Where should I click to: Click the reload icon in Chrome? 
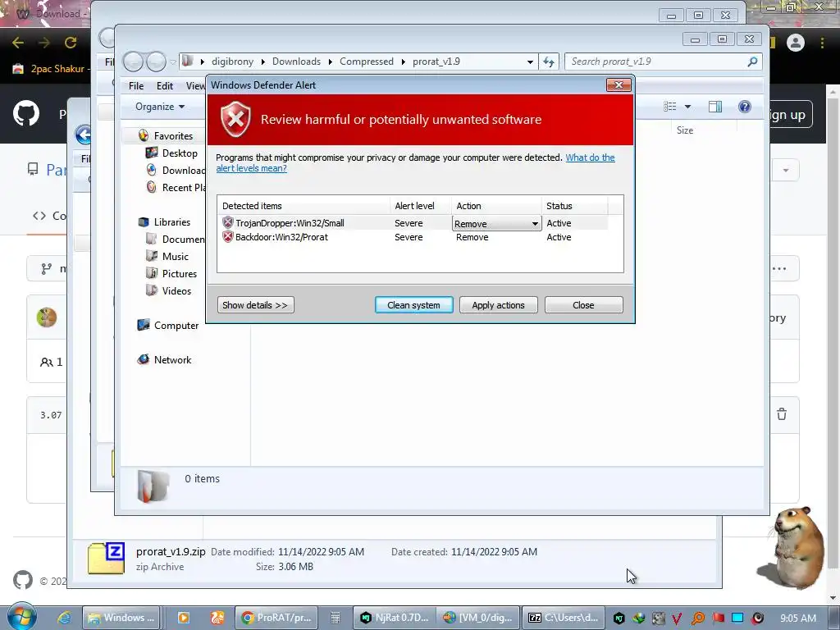[71, 43]
